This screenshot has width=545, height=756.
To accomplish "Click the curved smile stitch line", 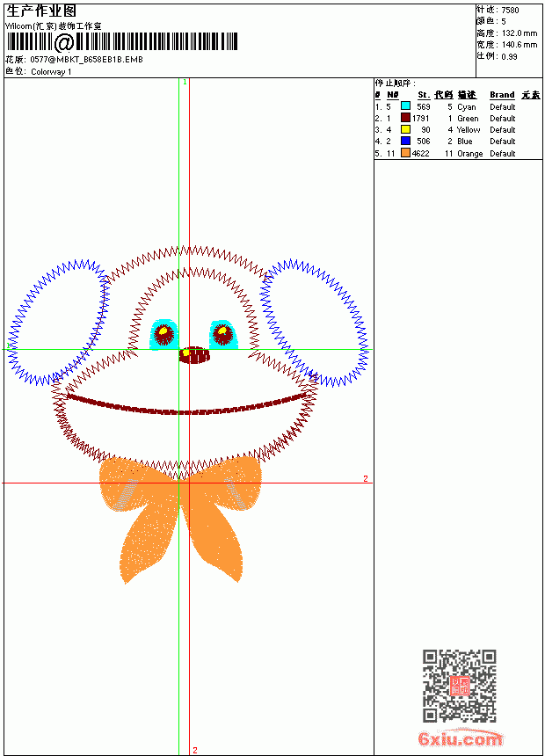I will tap(186, 405).
